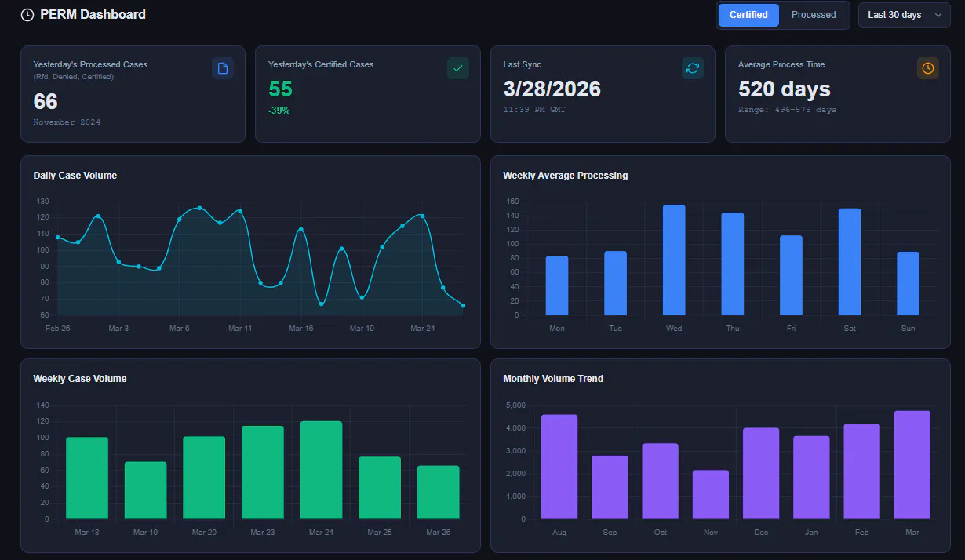Select the Mar 24 bar in Weekly Case Volume
Viewport: 965px width, 560px height.
[321, 471]
